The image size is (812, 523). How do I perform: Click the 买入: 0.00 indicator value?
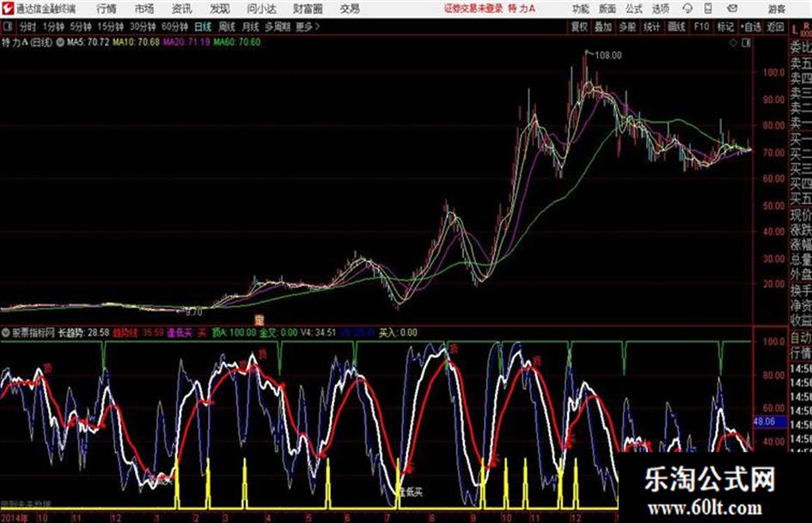point(398,333)
